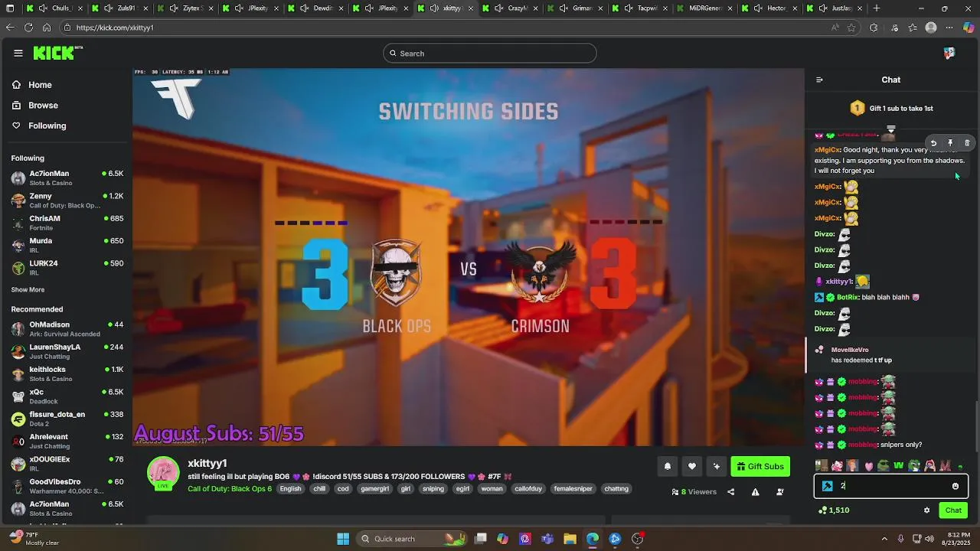Open Windows Start menu

click(x=343, y=539)
